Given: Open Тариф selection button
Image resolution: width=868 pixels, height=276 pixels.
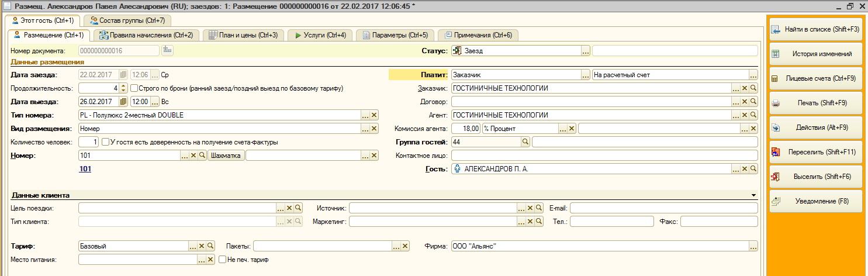Looking at the screenshot, I should [x=192, y=246].
